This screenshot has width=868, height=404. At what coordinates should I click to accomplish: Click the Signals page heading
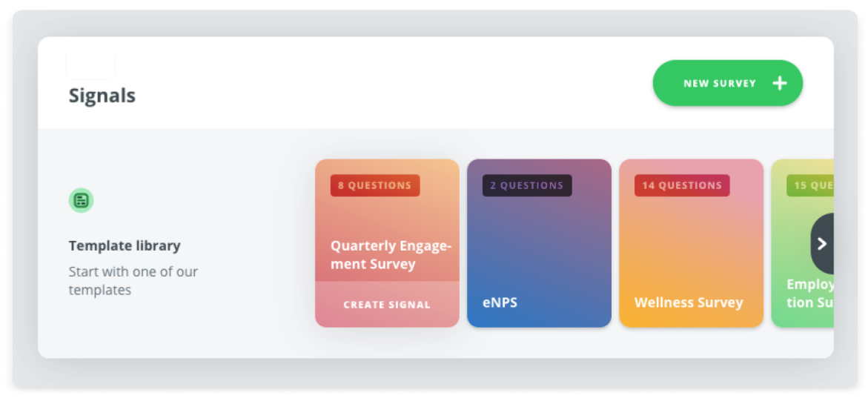[x=102, y=96]
